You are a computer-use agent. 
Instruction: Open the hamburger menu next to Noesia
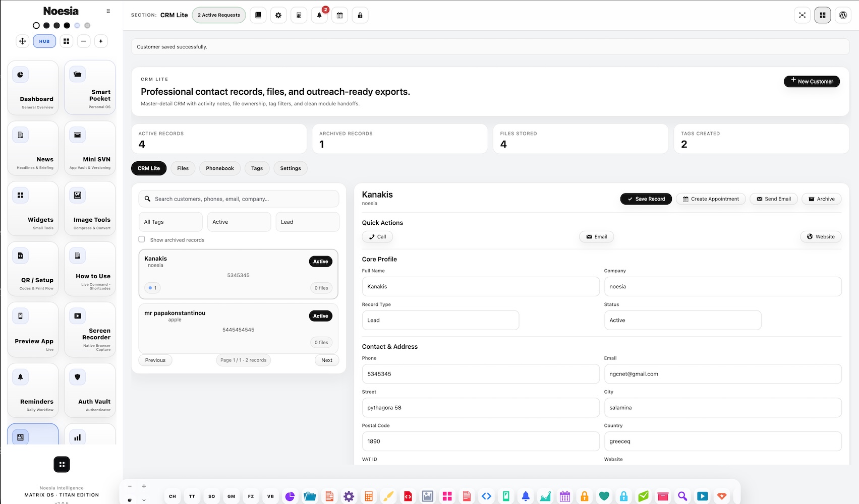tap(108, 11)
